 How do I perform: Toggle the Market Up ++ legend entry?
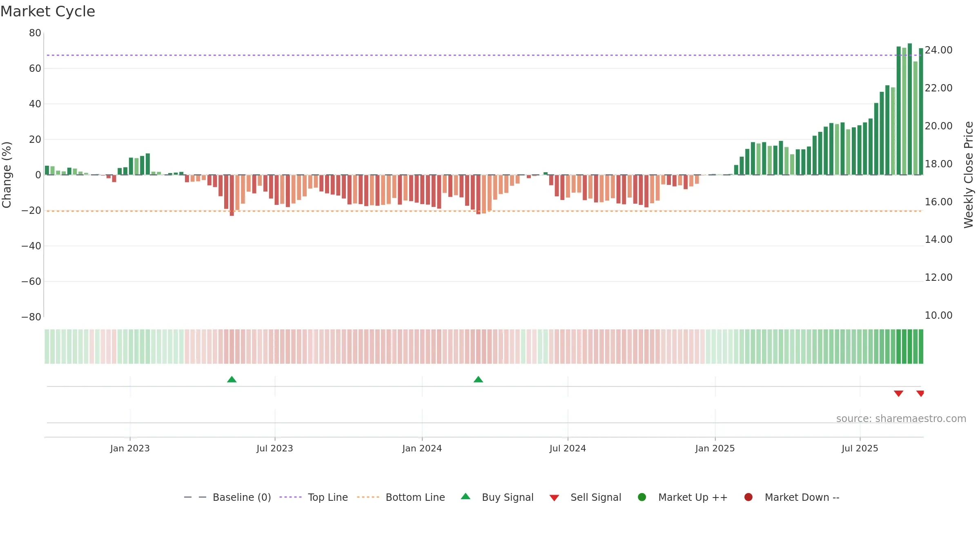pos(682,497)
